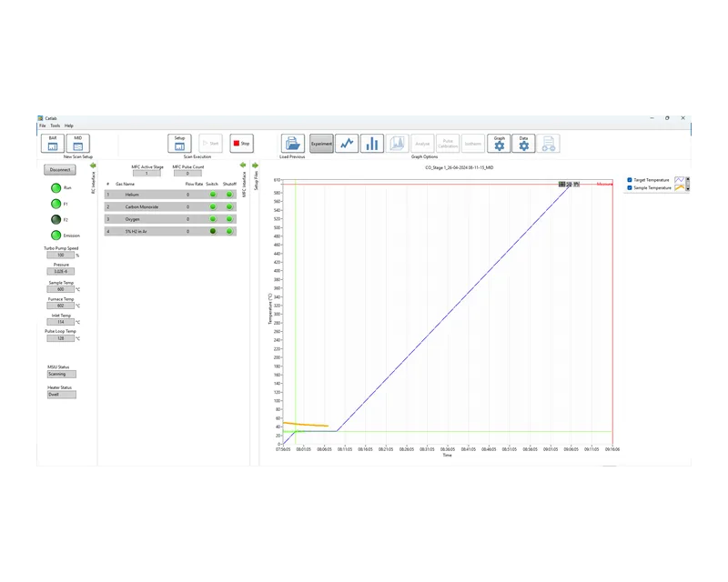Toggle the 5% H2 in Ar Switch LED
The image size is (728, 582).
click(x=213, y=231)
